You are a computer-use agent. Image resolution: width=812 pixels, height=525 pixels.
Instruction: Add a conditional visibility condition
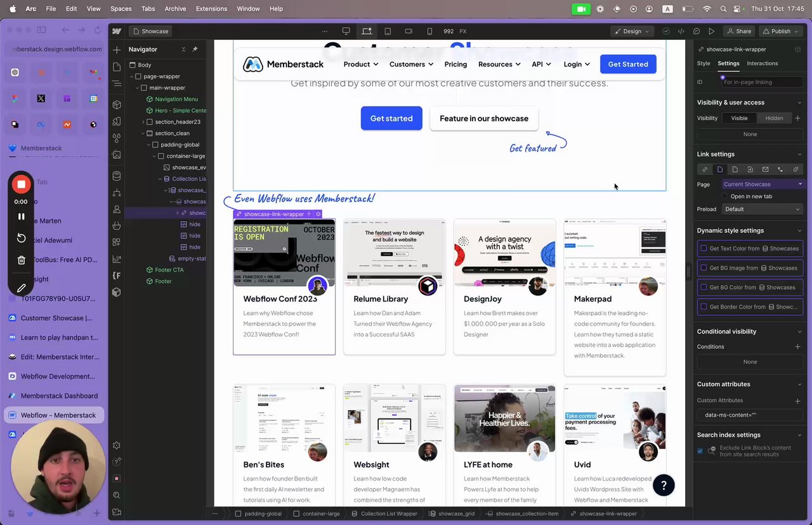[797, 347]
